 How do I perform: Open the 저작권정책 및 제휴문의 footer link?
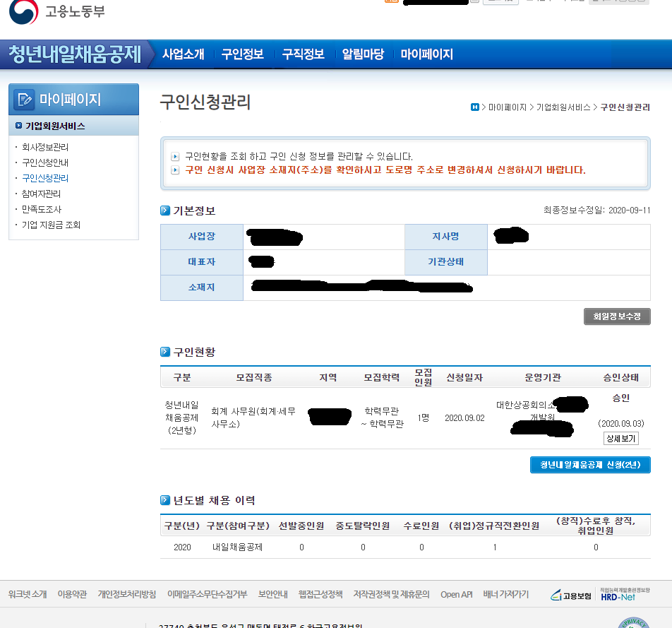coord(391,594)
